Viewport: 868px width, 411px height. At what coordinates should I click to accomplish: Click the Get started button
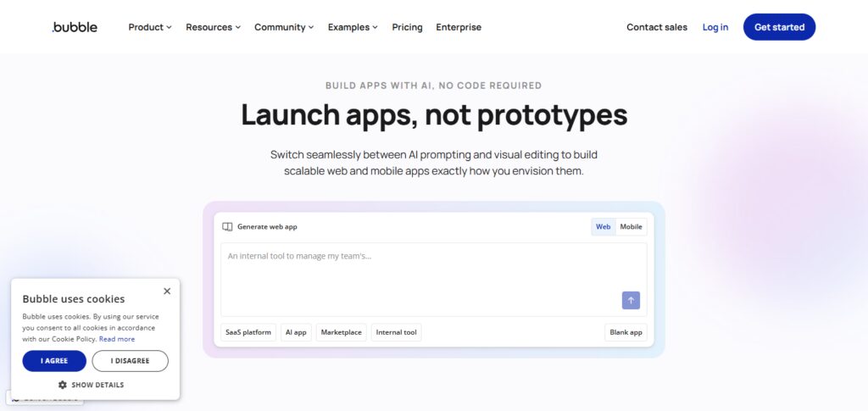(779, 27)
